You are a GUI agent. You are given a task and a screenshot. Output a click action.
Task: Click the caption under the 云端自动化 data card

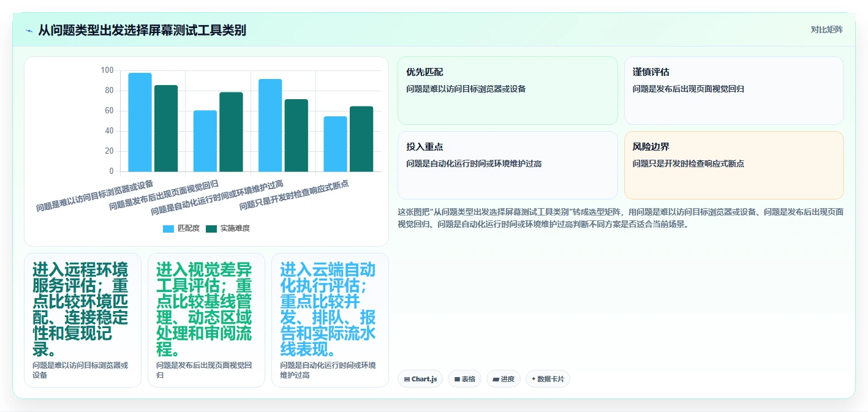(328, 370)
